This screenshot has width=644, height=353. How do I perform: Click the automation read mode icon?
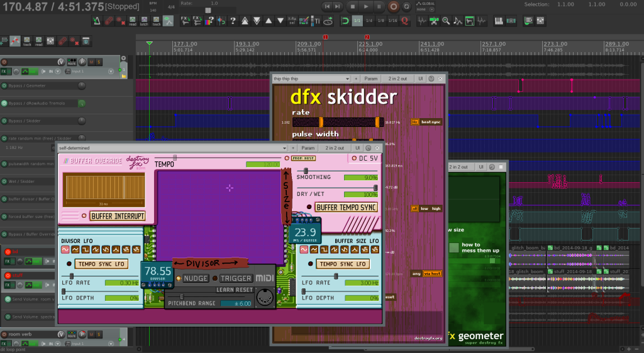click(132, 21)
